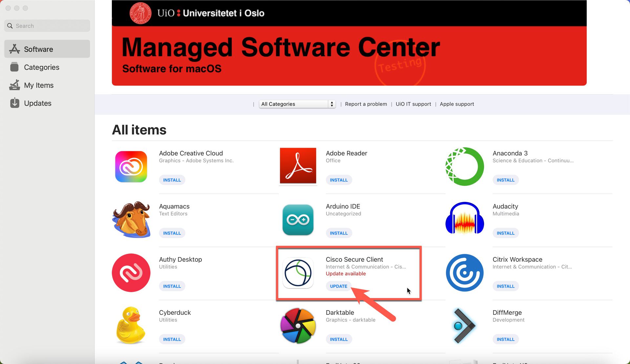Screen dimensions: 630x364
Task: Install Cyberduck
Action: pyautogui.click(x=172, y=339)
